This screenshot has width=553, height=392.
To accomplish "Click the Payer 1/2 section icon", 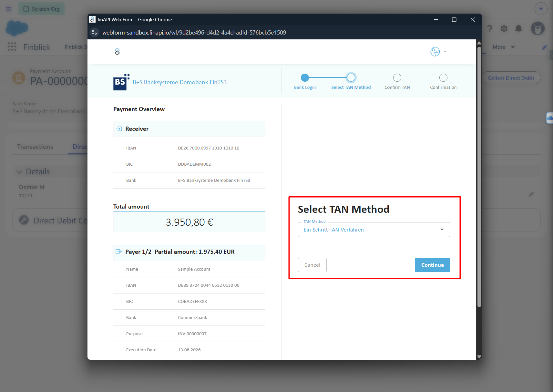I will tap(119, 252).
